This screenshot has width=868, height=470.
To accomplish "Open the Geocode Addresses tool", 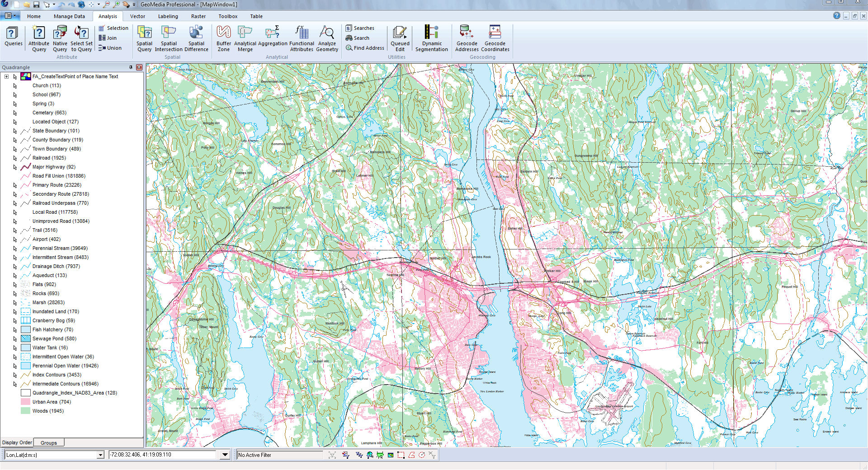I will pyautogui.click(x=467, y=38).
